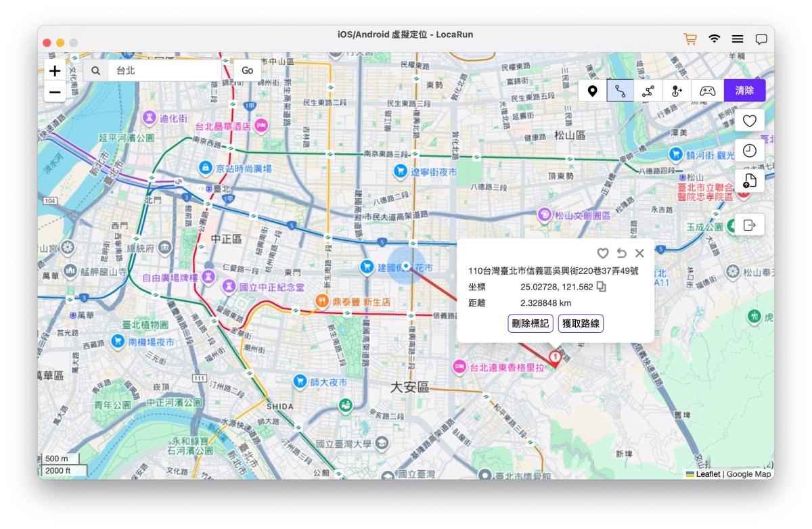Click the 饒河街 觀光 market marker
812x529 pixels.
click(675, 155)
